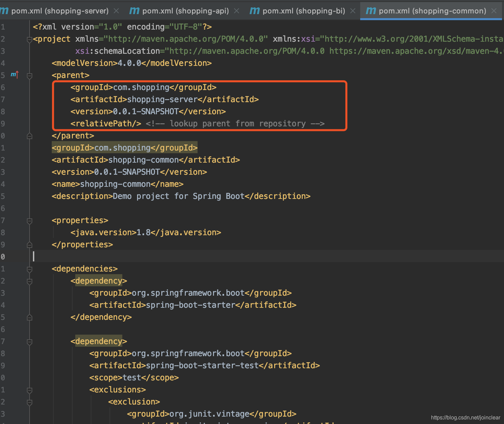Collapse the <exclusion> fold marker
The image size is (504, 424).
(x=30, y=402)
